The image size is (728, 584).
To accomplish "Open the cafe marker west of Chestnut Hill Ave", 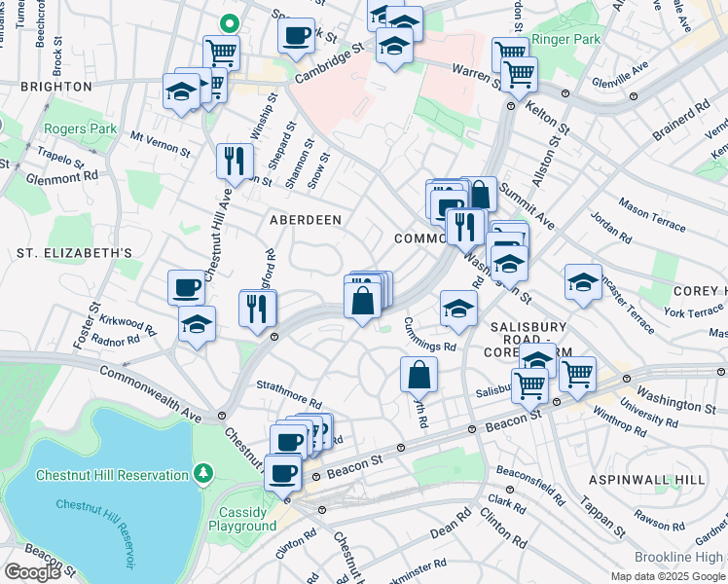I will 186,289.
